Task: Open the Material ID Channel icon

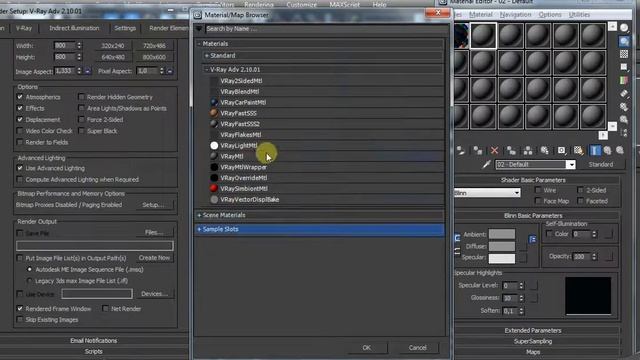Action: coord(561,151)
